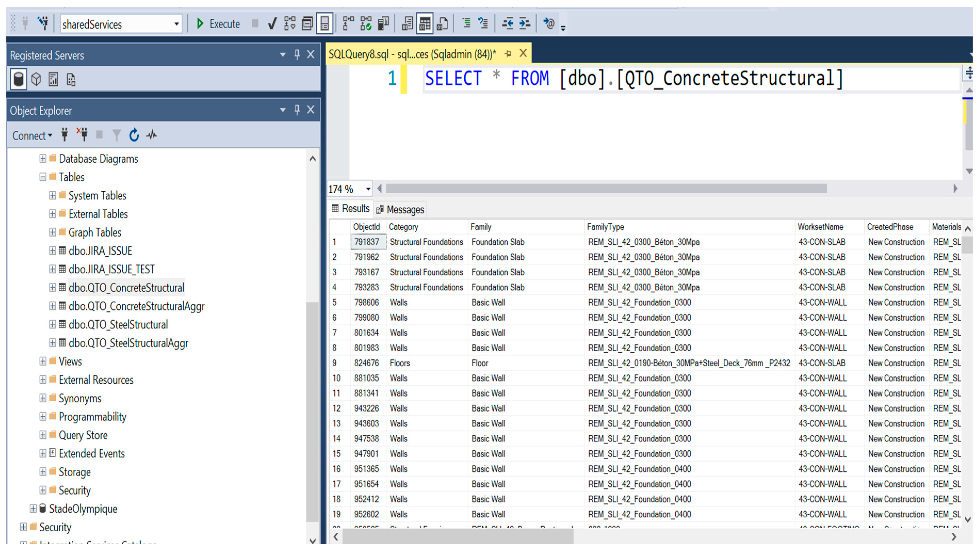Expand the dbo.QTO_SteelStructural table node
980x554 pixels.
[53, 325]
